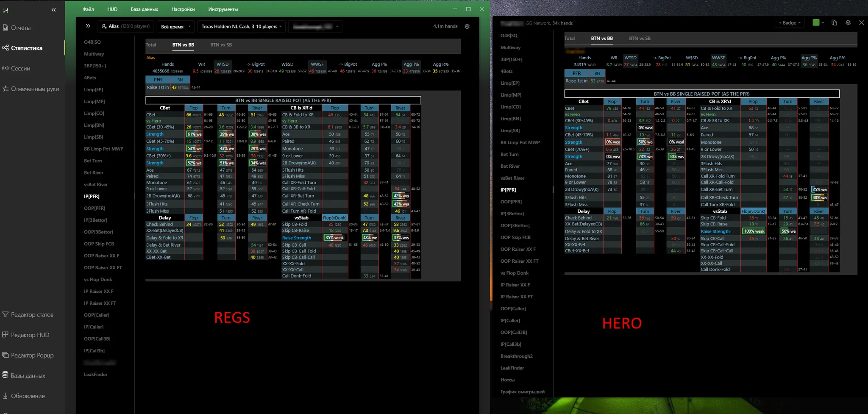The height and width of the screenshot is (414, 868).
Task: Click the Agg T% header in the REGS window
Action: click(411, 64)
